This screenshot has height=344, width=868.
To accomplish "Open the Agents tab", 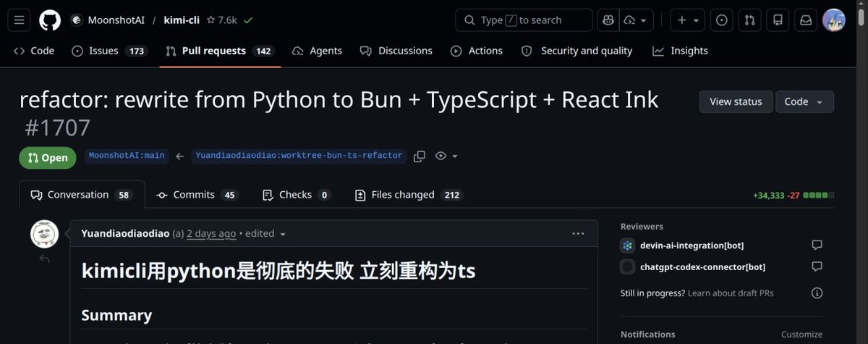I will [317, 51].
